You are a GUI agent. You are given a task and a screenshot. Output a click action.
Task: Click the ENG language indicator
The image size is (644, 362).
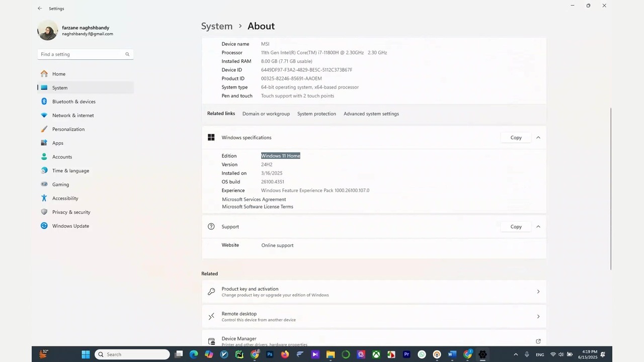[x=540, y=355]
